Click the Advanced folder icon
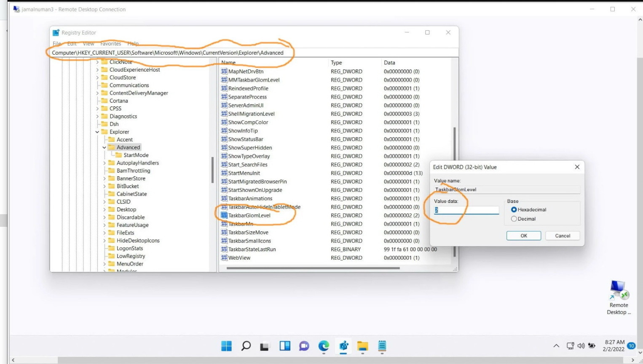This screenshot has height=364, width=643. pos(112,147)
